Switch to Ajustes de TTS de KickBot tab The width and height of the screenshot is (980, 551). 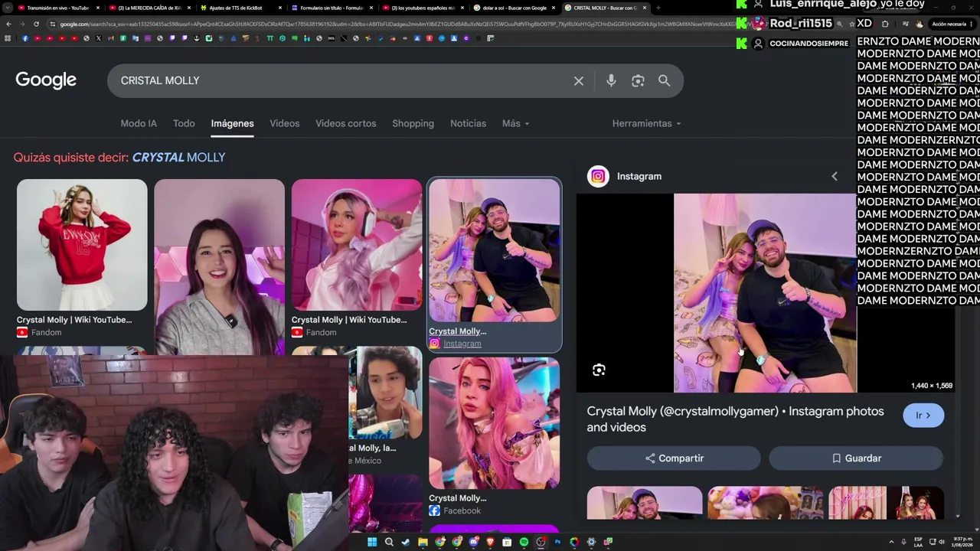(x=240, y=8)
